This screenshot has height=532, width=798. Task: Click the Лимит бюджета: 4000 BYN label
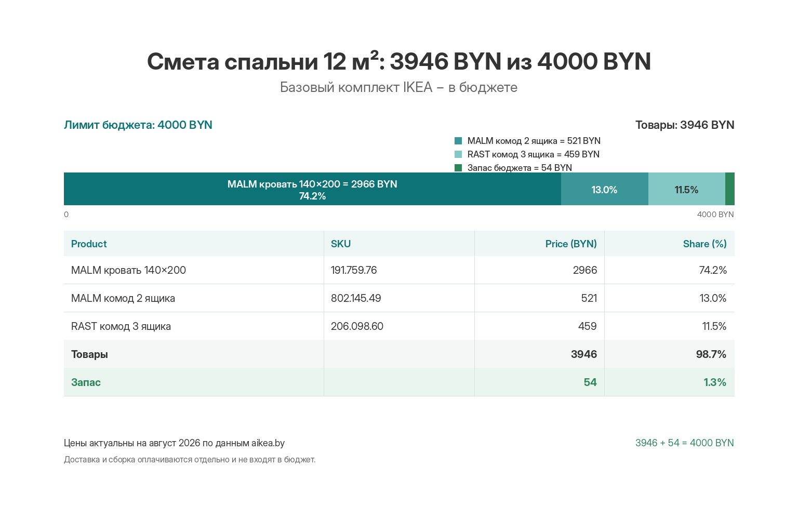tap(138, 125)
